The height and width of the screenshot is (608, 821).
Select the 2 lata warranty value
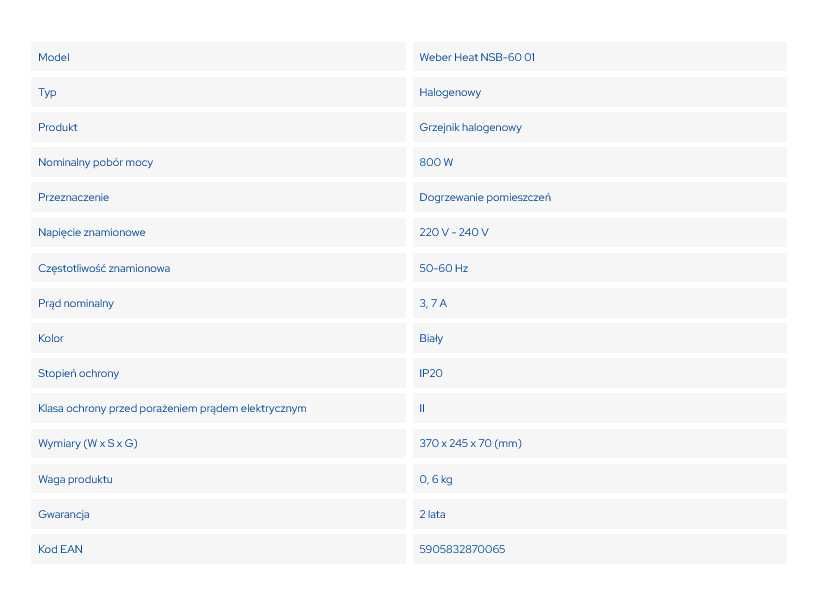pos(432,514)
